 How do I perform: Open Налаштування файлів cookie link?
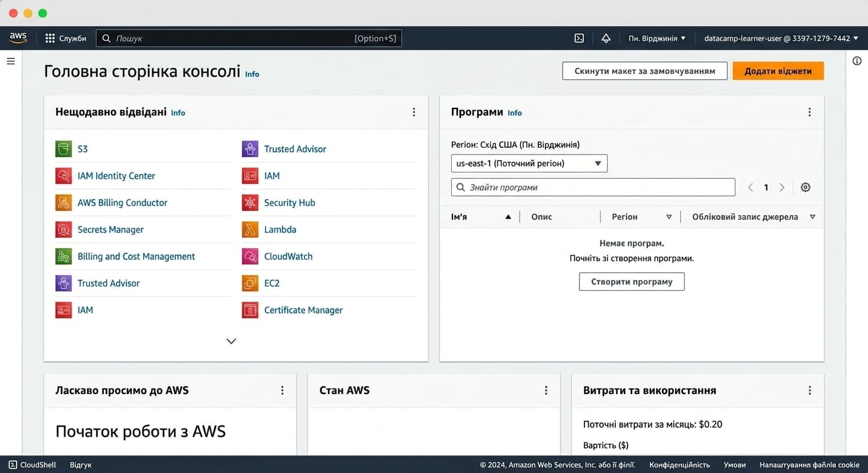pos(809,465)
